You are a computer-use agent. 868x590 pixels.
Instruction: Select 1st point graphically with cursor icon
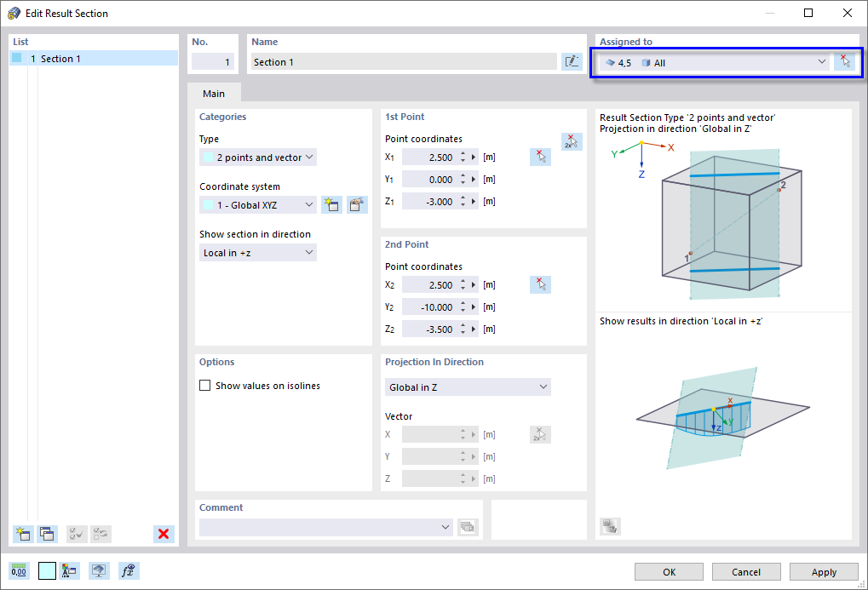(x=540, y=156)
